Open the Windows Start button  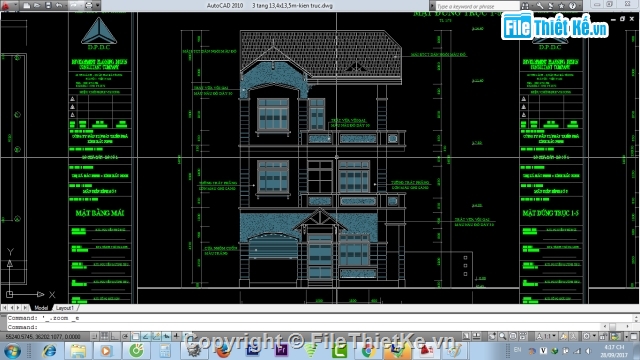(12, 351)
